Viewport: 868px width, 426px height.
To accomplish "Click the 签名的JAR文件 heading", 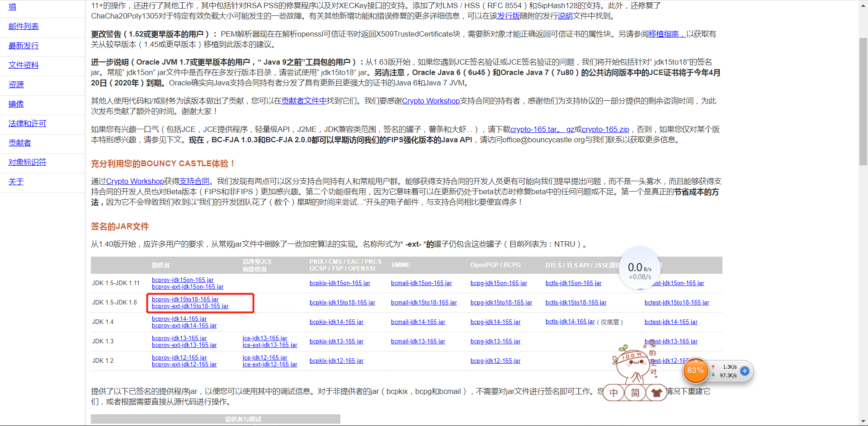I will click(120, 226).
